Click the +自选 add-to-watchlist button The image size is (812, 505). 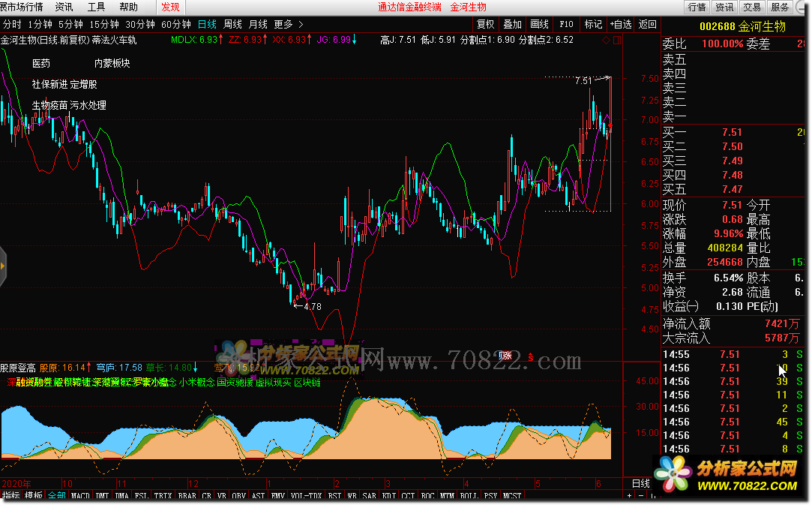click(x=620, y=24)
